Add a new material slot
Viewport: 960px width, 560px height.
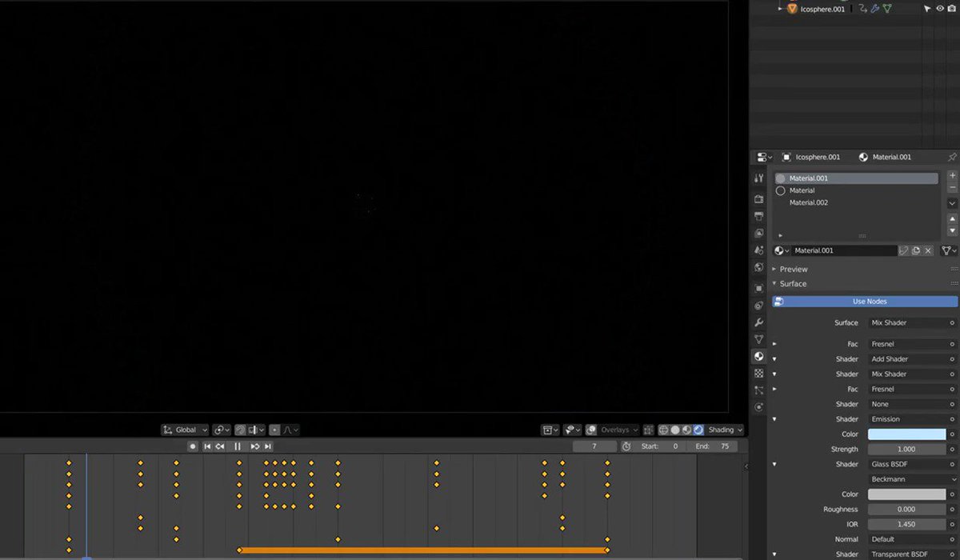(x=952, y=175)
